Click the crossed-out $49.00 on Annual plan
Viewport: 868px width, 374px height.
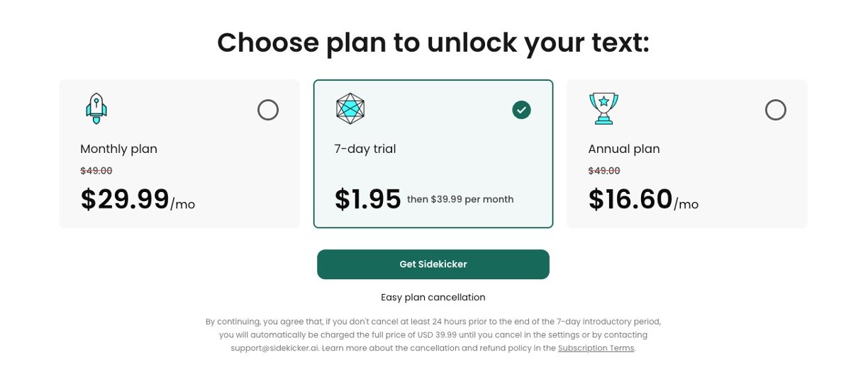(604, 171)
